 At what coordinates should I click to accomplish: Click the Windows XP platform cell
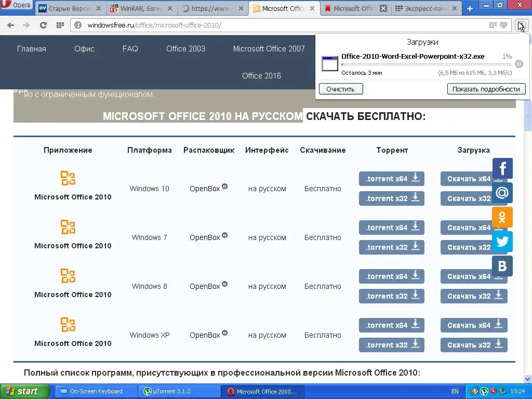click(x=150, y=335)
